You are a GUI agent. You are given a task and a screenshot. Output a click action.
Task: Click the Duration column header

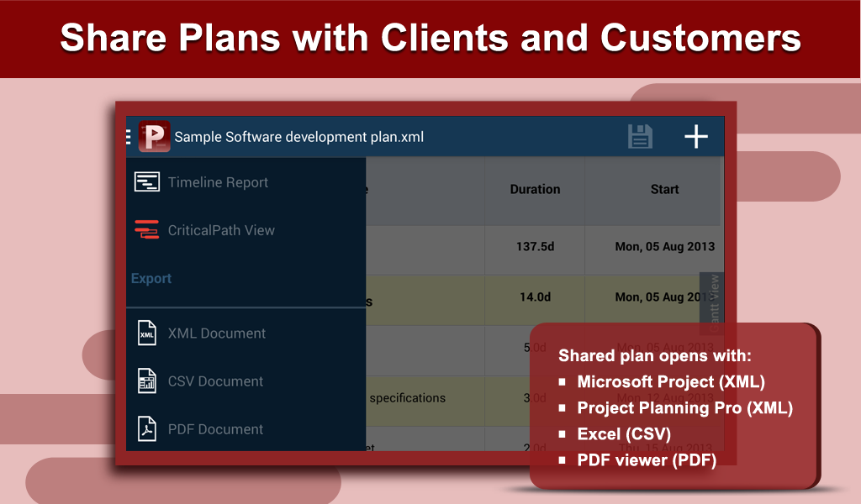536,189
